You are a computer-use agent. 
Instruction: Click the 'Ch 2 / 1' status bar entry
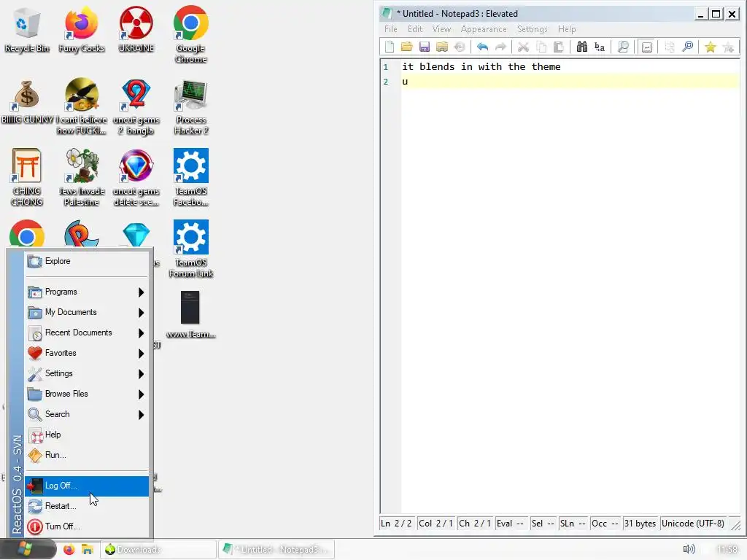coord(474,524)
